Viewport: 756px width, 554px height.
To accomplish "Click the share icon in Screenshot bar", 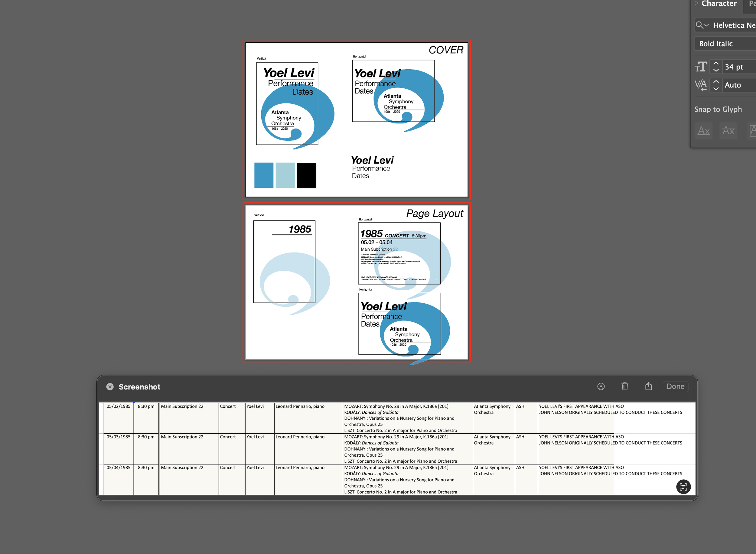I will coord(648,386).
